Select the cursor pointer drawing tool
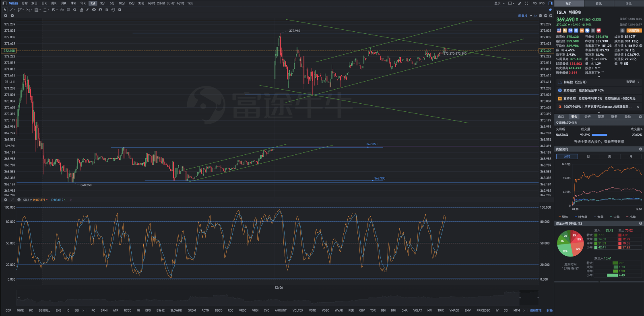644x316 pixels. click(x=5, y=10)
